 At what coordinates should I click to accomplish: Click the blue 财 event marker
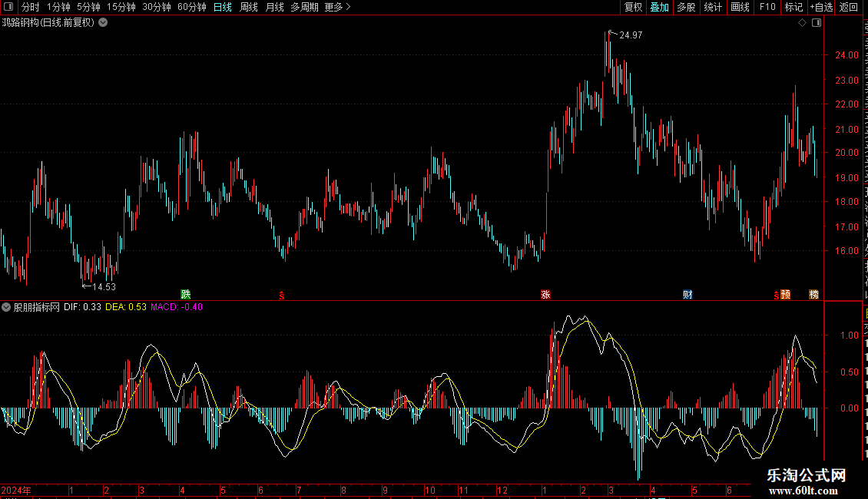pyautogui.click(x=687, y=294)
